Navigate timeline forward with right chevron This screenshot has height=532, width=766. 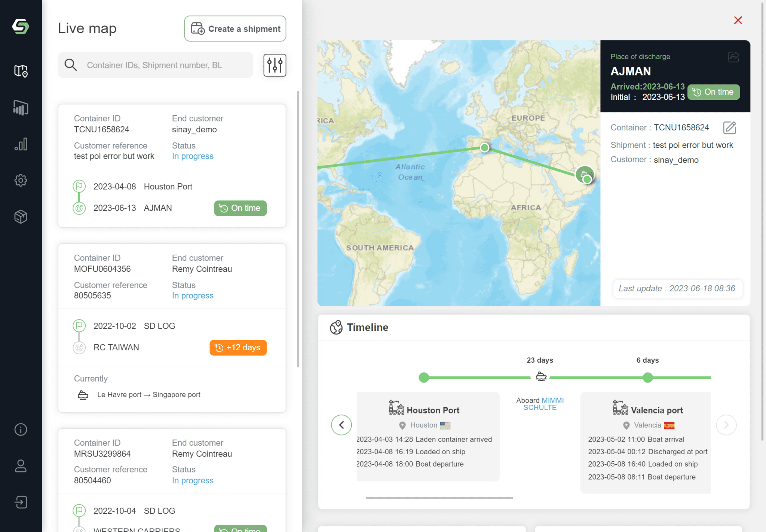tap(727, 425)
